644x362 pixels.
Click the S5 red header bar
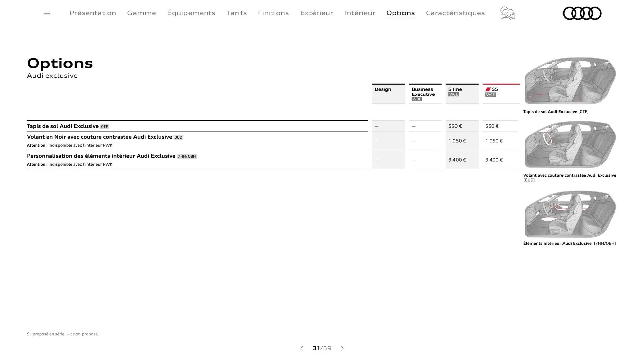[x=501, y=84]
